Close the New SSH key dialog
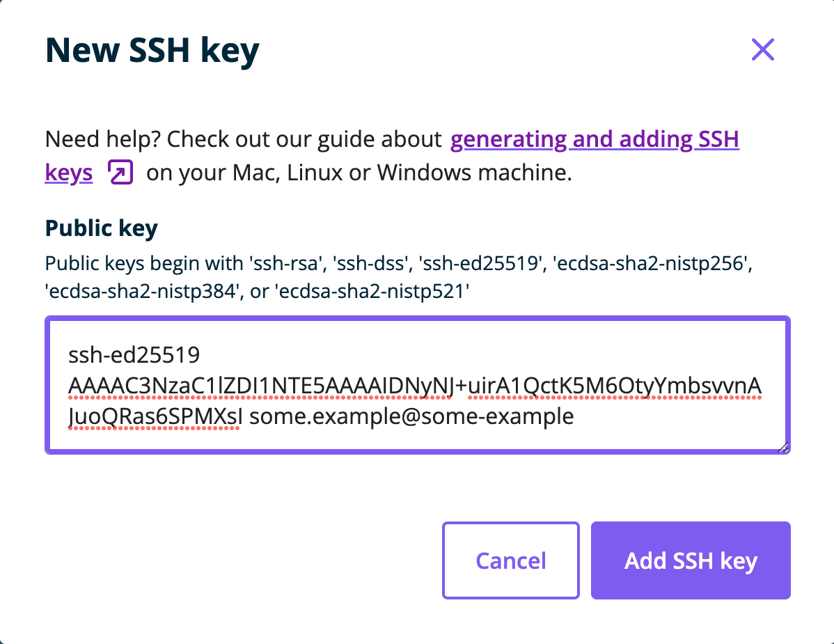Image resolution: width=834 pixels, height=644 pixels. [763, 50]
